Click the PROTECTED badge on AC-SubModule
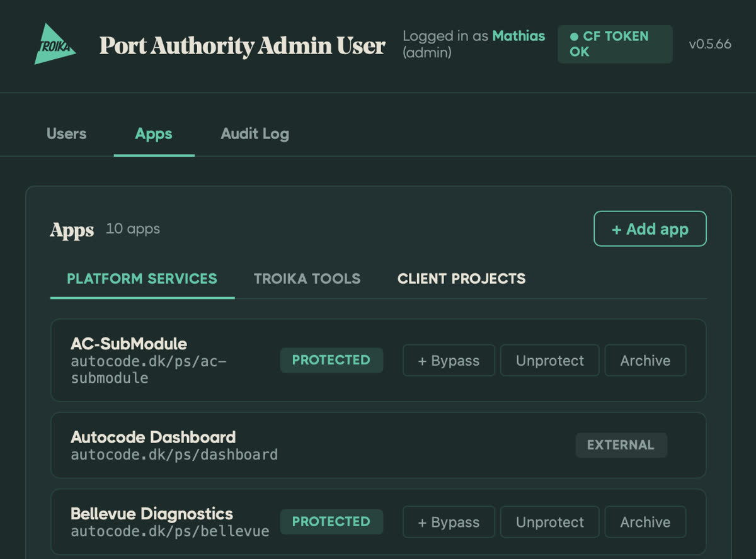This screenshot has height=559, width=756. (331, 360)
